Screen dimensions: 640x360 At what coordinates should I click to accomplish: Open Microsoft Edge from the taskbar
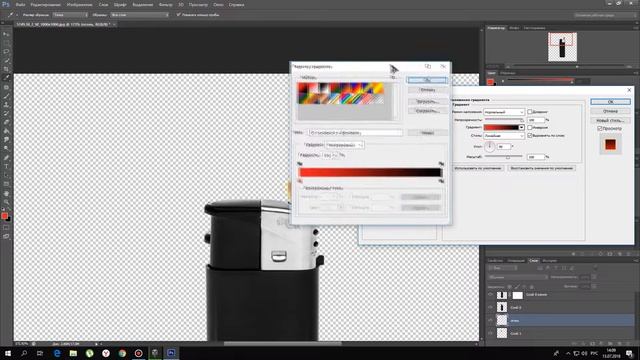[x=57, y=353]
